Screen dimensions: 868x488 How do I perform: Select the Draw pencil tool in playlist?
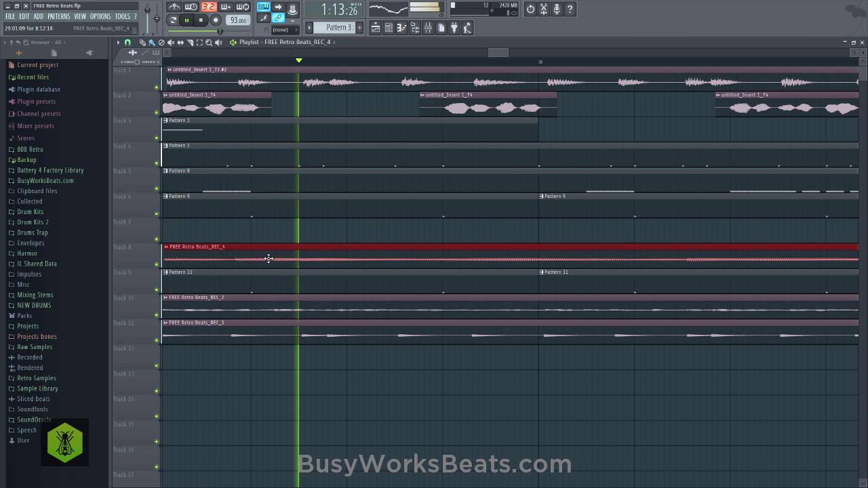[142, 42]
